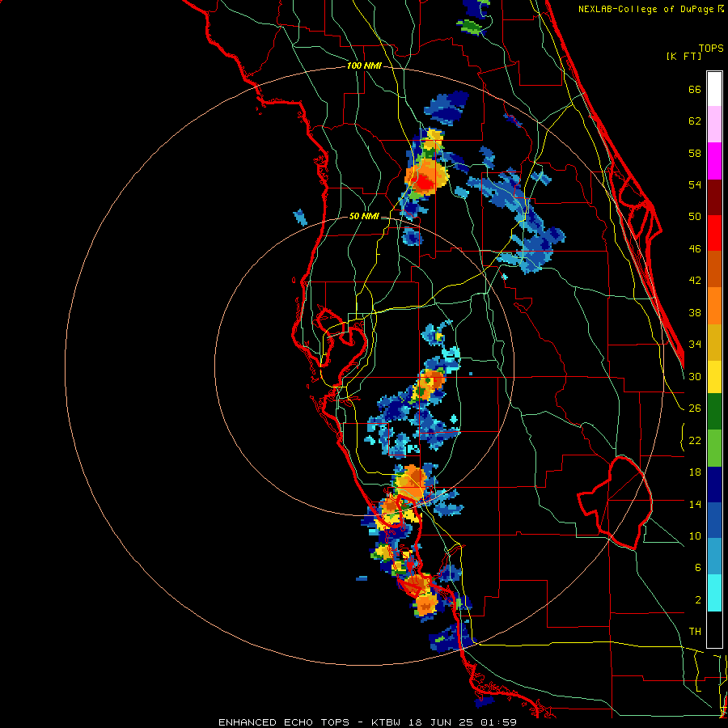Click the 100 NMI range ring label
Image resolution: width=728 pixels, height=728 pixels.
(364, 66)
